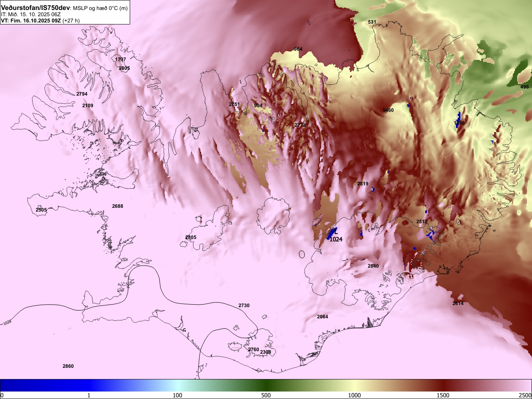Click the 531 height label
This screenshot has height=399, width=532.
click(372, 22)
